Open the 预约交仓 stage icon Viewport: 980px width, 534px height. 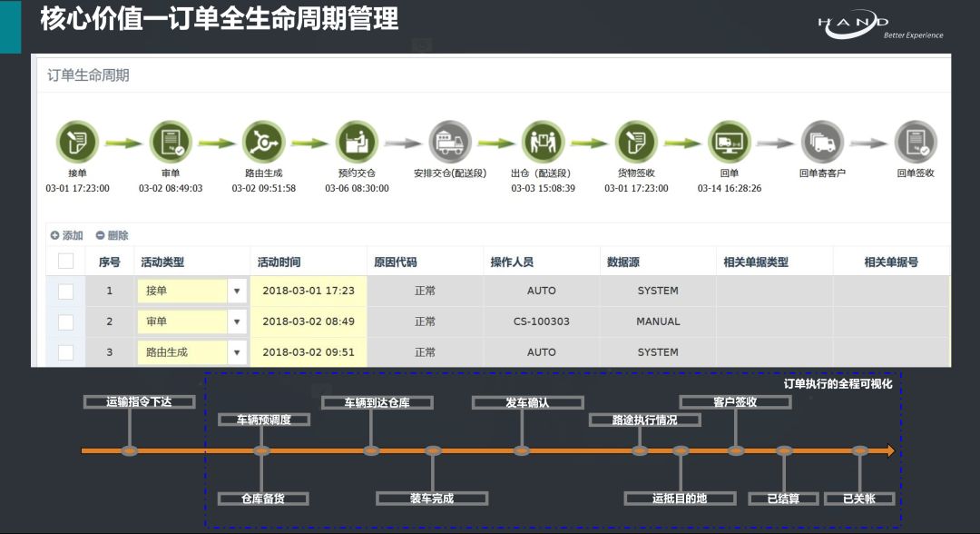(357, 142)
